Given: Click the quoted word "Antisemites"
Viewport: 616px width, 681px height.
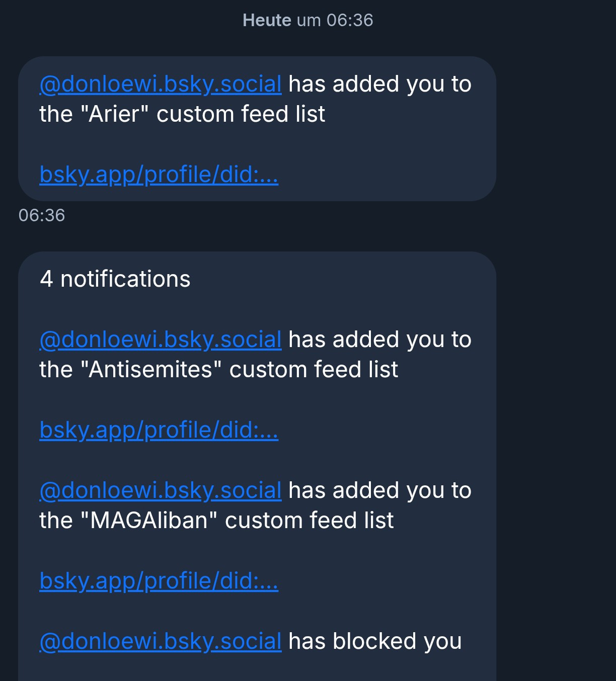Looking at the screenshot, I should coord(155,370).
